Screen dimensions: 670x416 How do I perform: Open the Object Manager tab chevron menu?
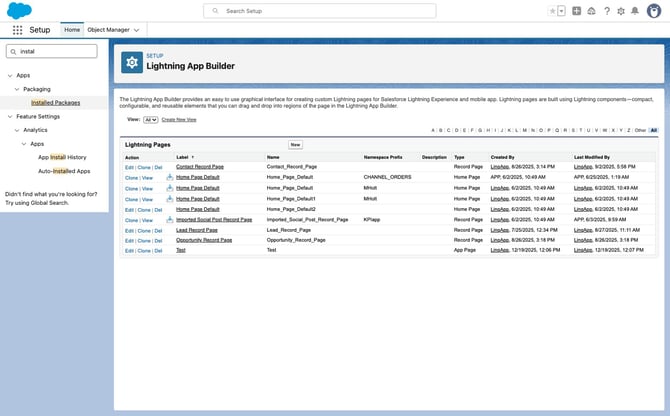[137, 30]
